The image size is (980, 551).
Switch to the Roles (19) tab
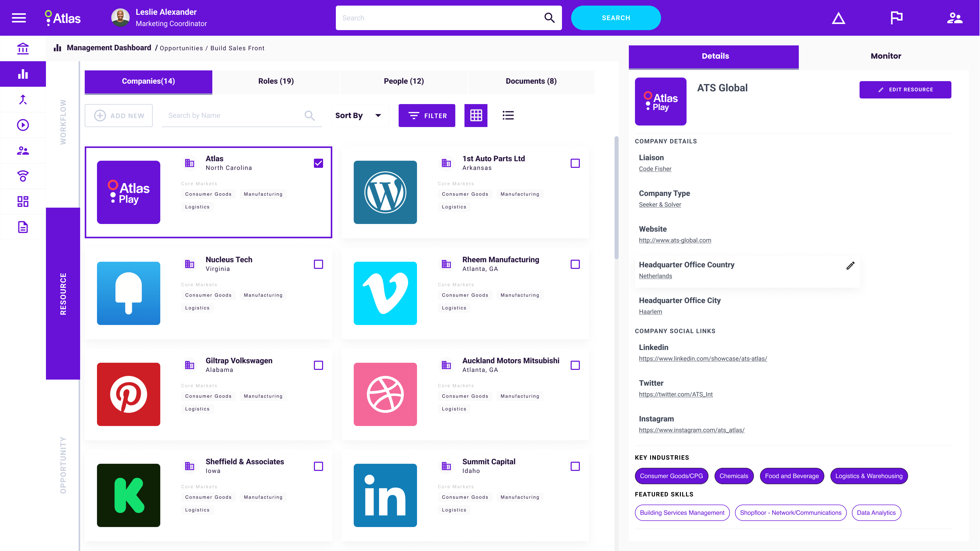click(276, 81)
